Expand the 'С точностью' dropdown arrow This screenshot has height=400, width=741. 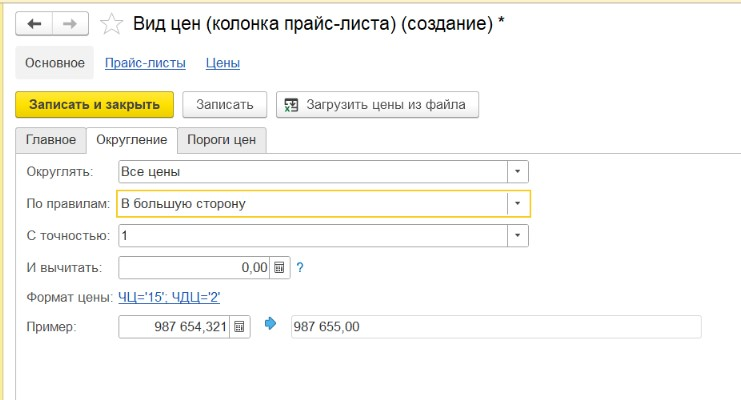(517, 235)
